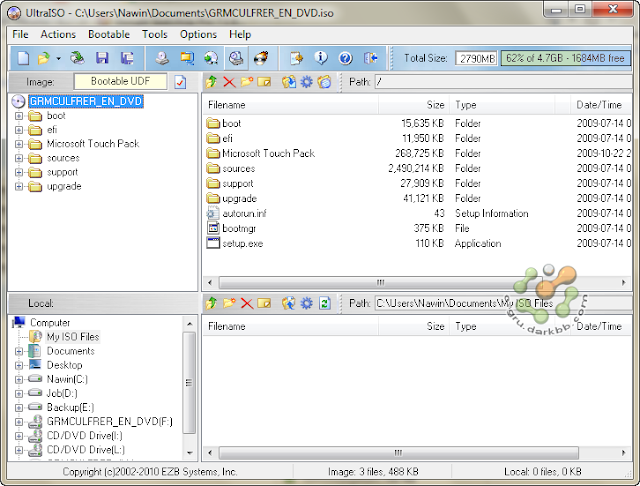Click red X delete icon in image toolbar
This screenshot has width=640, height=486.
(x=229, y=82)
